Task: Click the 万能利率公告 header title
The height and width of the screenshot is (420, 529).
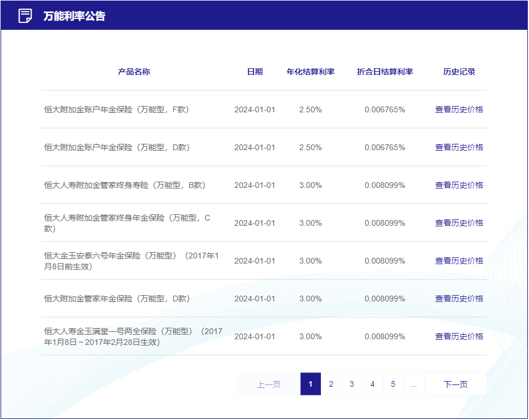Action: pos(75,16)
